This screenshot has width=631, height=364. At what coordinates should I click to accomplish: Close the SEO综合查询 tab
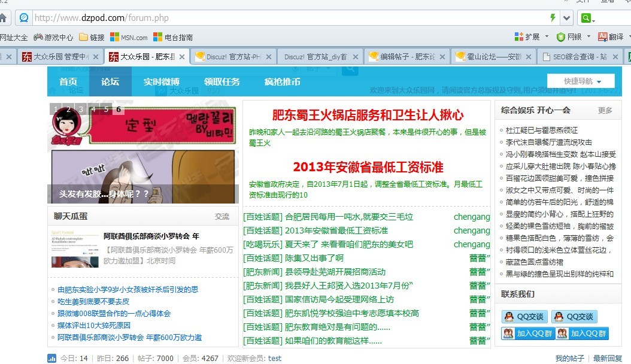click(x=615, y=57)
